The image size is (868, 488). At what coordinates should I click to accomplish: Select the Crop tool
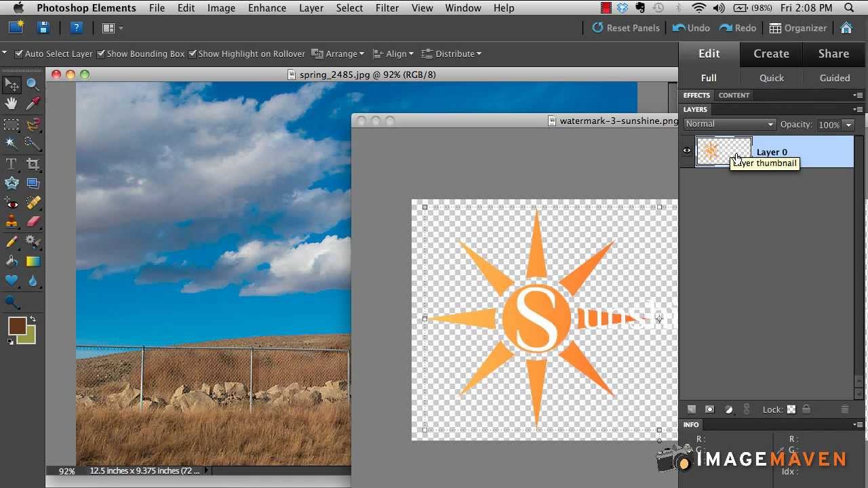(x=33, y=164)
